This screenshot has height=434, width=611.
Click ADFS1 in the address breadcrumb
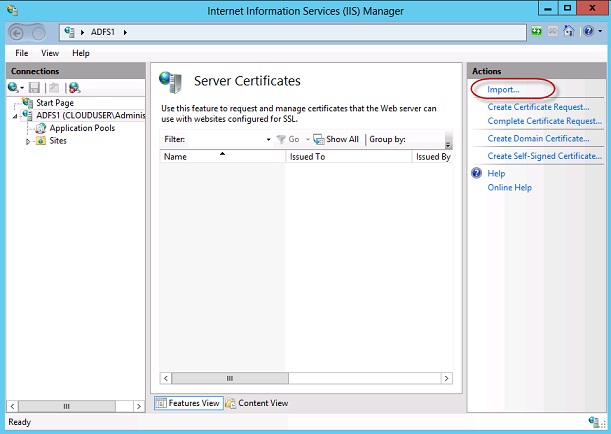[x=103, y=32]
